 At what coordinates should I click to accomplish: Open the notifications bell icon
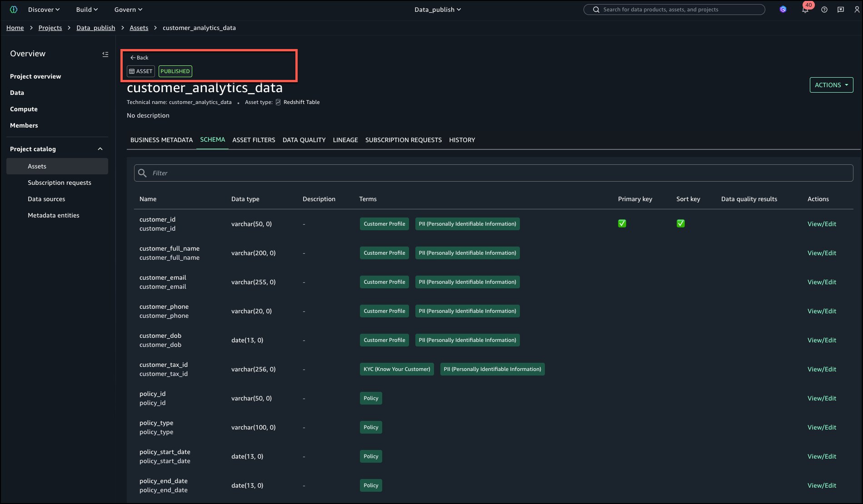(x=805, y=10)
